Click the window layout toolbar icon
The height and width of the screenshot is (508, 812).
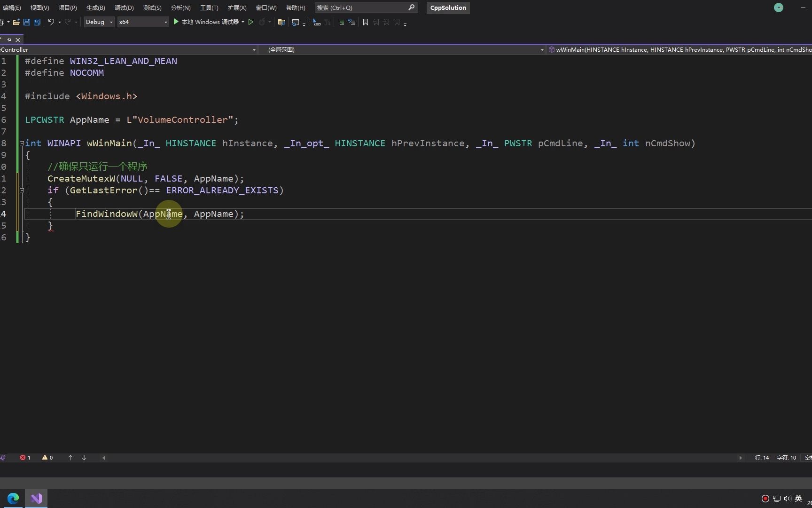tap(296, 22)
